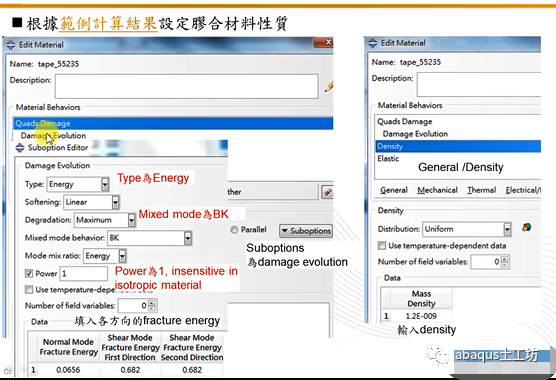
Task: Select Density behavior in right window
Action: 458,146
